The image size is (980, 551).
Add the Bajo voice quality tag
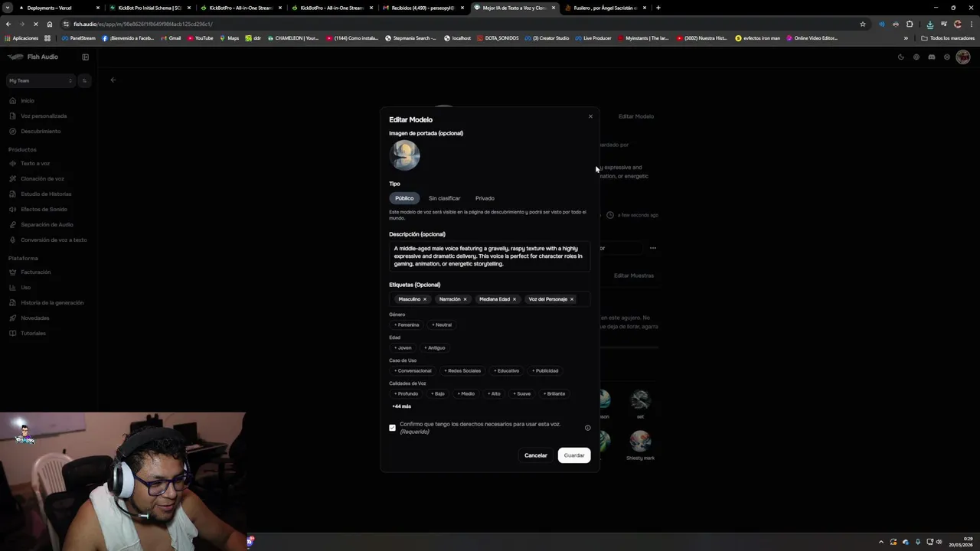click(x=438, y=393)
